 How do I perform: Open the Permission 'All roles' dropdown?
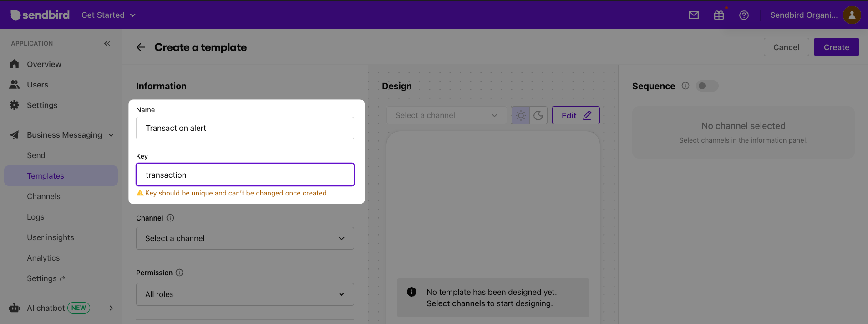click(245, 294)
